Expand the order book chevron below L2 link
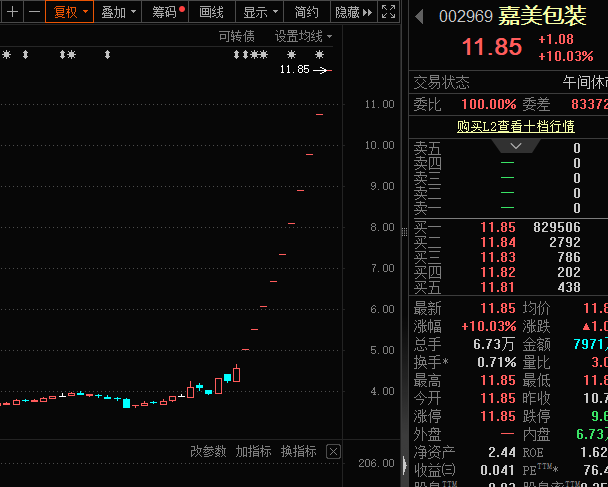The height and width of the screenshot is (487, 608). click(x=515, y=146)
